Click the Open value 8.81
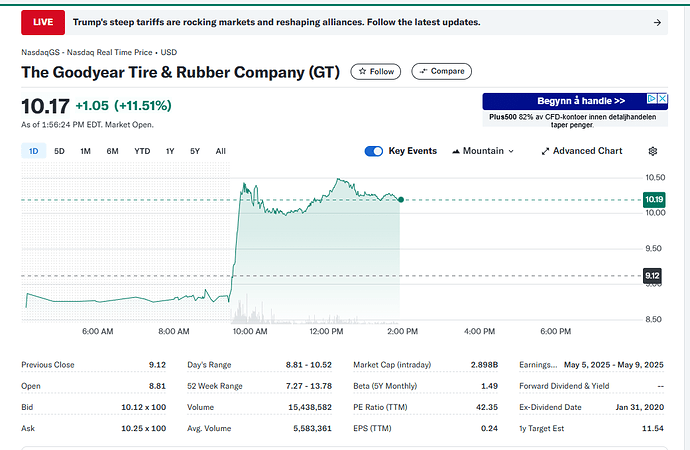 click(x=157, y=386)
